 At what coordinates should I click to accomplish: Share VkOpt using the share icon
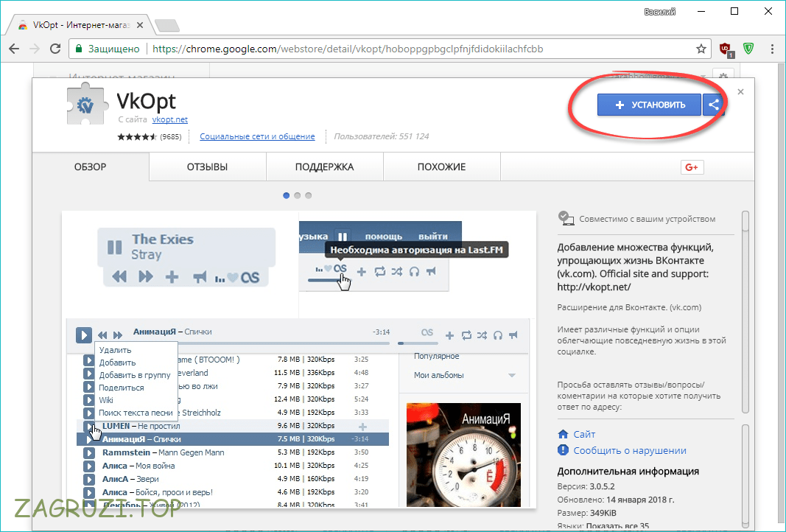click(x=713, y=105)
